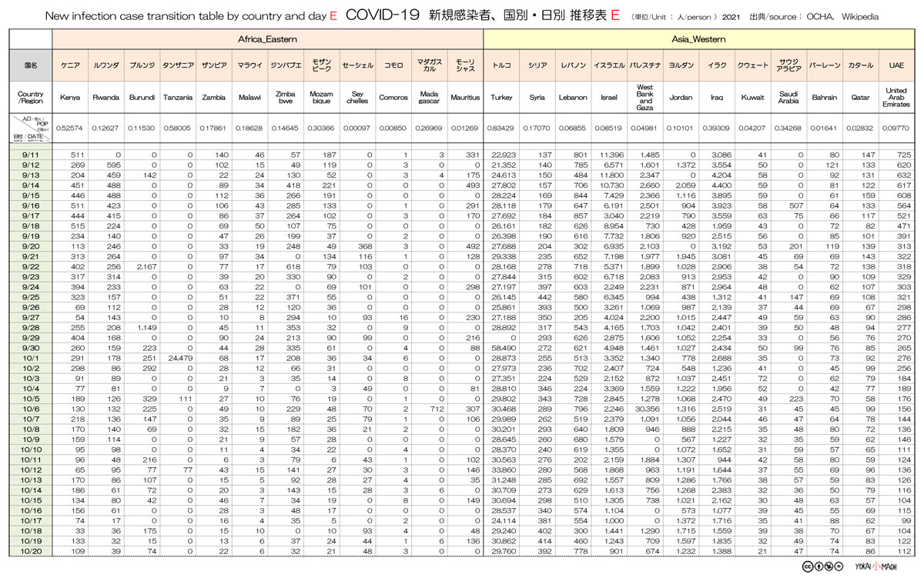
Task: Select the Kenya column header
Action: click(x=70, y=98)
